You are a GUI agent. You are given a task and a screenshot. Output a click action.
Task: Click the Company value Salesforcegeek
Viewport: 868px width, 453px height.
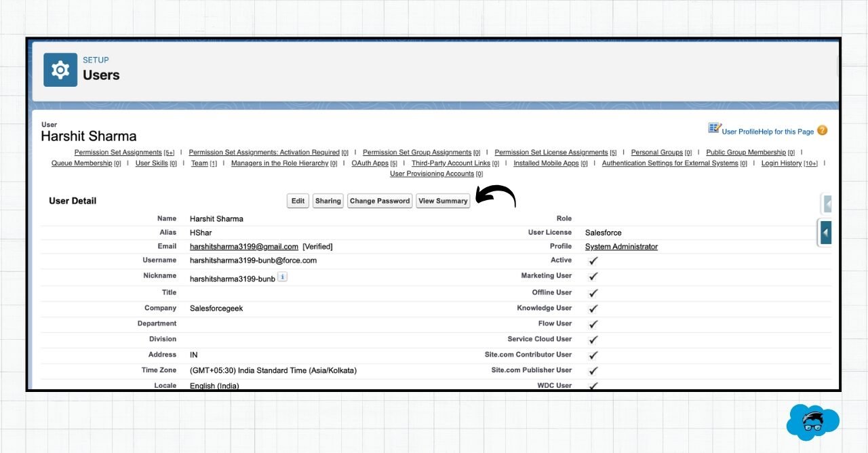216,309
